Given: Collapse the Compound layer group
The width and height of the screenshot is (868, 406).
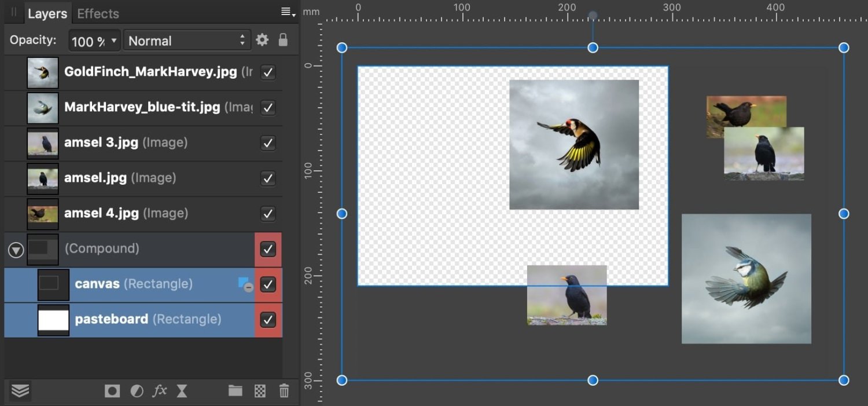Looking at the screenshot, I should (x=16, y=249).
